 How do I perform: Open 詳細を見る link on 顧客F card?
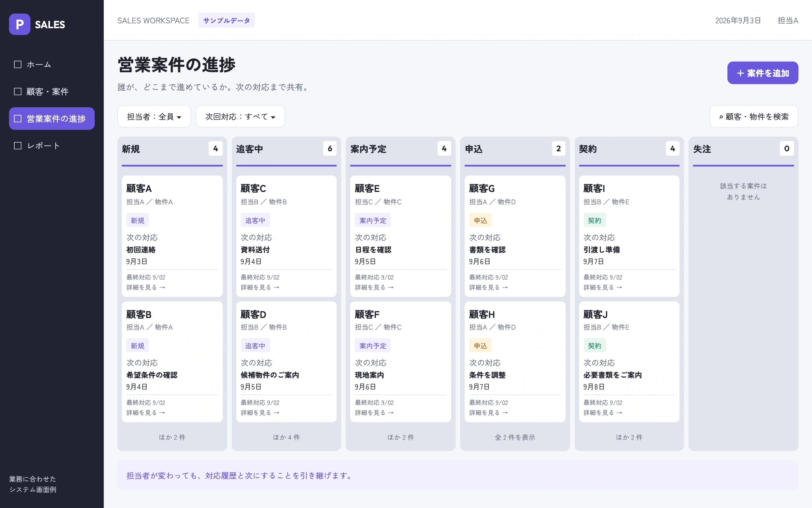coord(374,413)
